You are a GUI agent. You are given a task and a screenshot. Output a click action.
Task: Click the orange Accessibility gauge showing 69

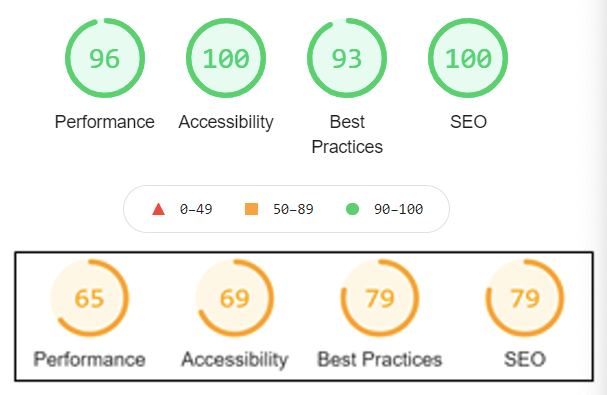235,298
